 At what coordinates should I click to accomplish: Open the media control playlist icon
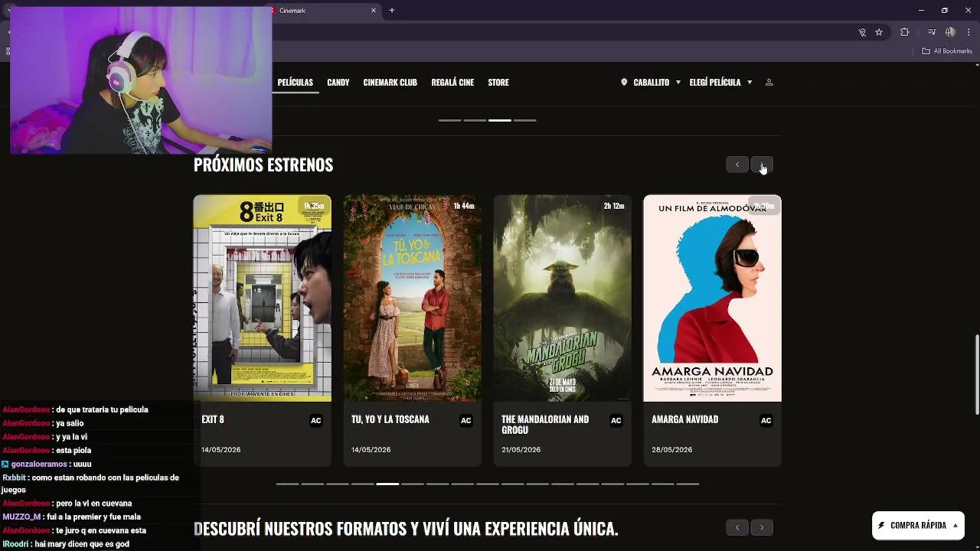pyautogui.click(x=932, y=32)
